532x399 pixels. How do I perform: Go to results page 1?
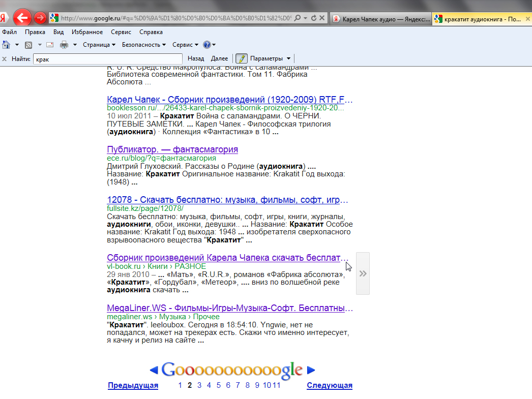click(x=180, y=385)
